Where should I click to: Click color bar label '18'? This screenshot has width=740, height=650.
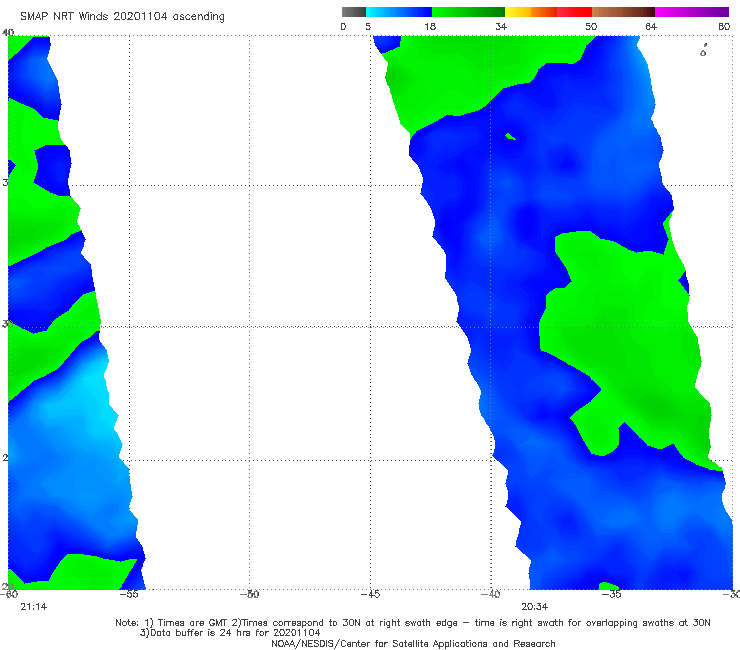(430, 26)
